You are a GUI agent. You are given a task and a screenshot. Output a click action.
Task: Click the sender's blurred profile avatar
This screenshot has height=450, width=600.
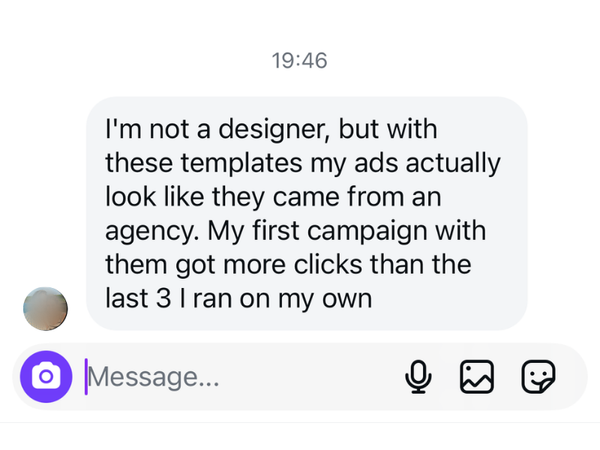(45, 307)
